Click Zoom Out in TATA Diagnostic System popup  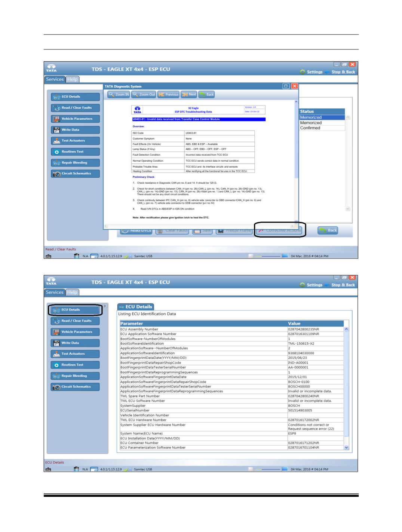pyautogui.click(x=144, y=95)
